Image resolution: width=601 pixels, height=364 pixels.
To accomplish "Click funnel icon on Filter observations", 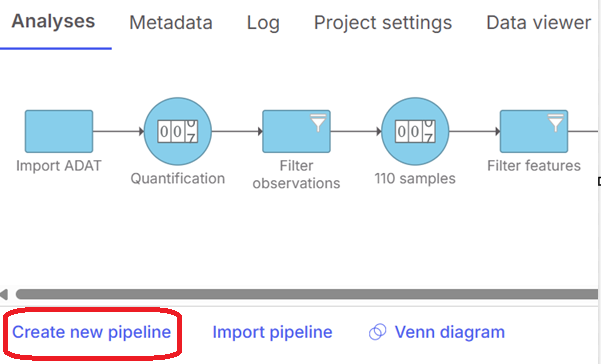I will pos(318,123).
